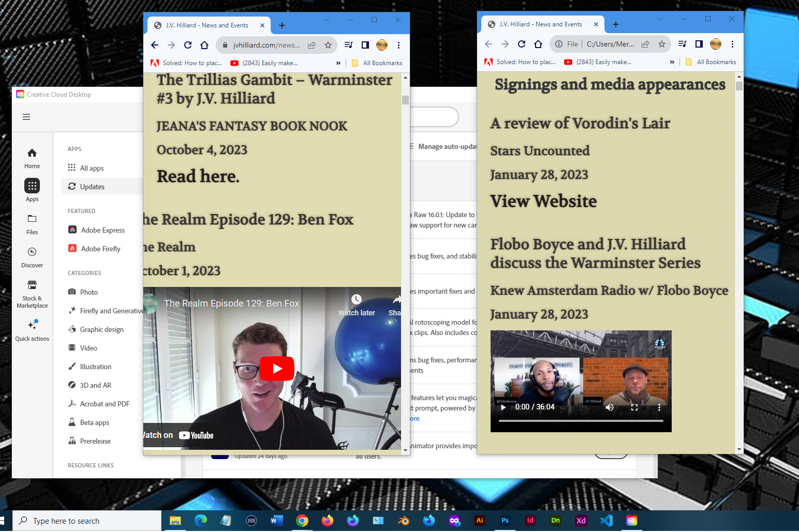Close J.V. Hilliard tab in left Chrome
The width and height of the screenshot is (799, 532).
pos(262,25)
